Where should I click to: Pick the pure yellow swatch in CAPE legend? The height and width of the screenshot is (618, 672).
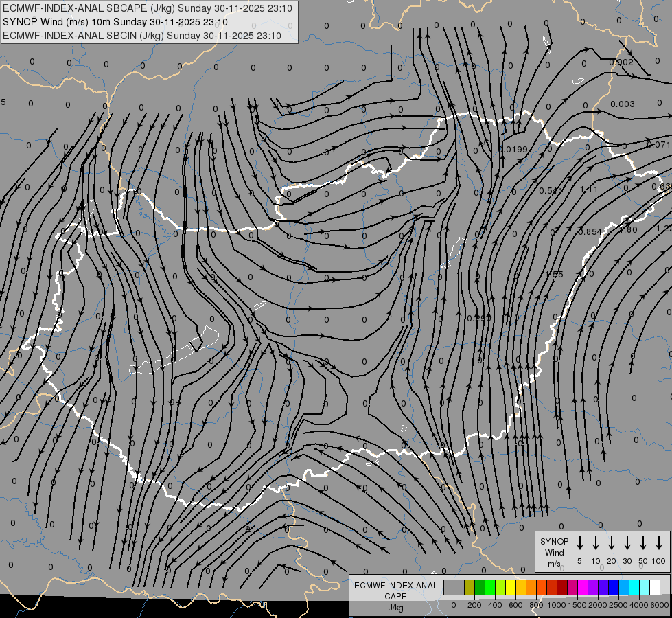(511, 587)
